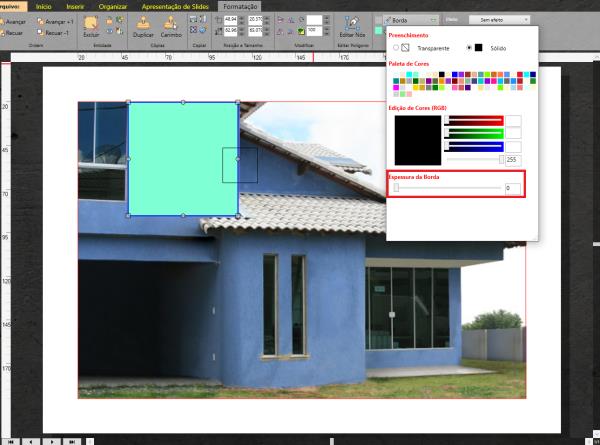Click the Excluir icon in the ribbon
The image size is (600, 445).
pyautogui.click(x=91, y=24)
